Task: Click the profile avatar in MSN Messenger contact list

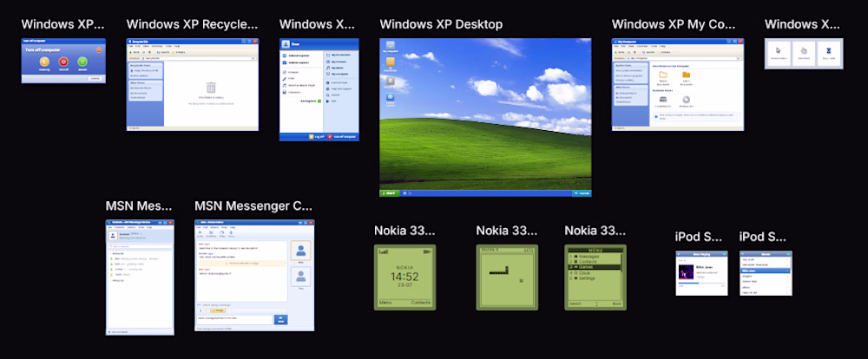Action: pos(111,235)
